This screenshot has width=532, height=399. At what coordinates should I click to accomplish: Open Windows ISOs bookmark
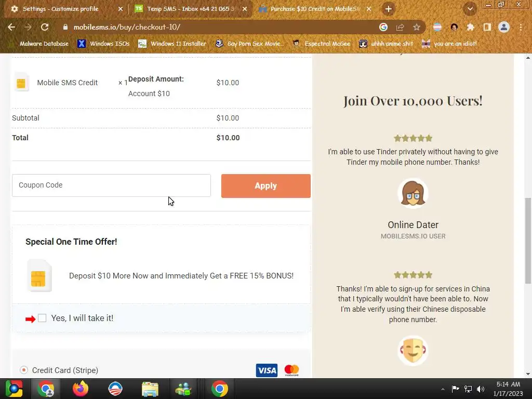tap(103, 44)
